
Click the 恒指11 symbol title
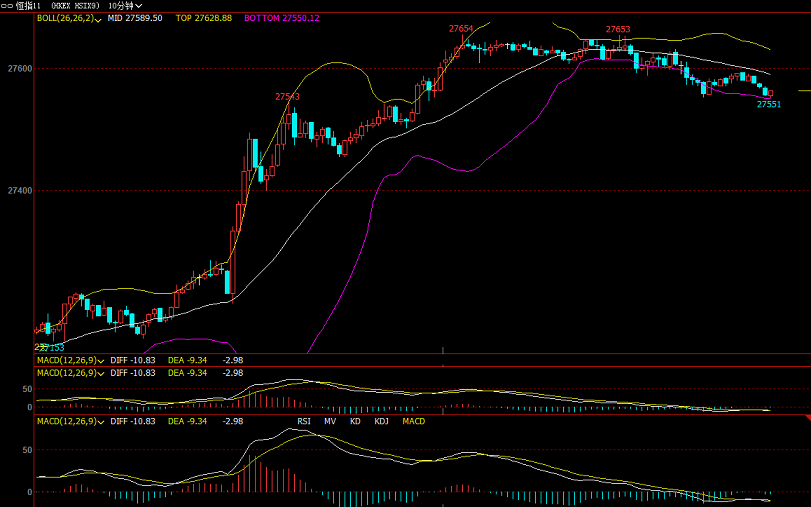tap(27, 6)
